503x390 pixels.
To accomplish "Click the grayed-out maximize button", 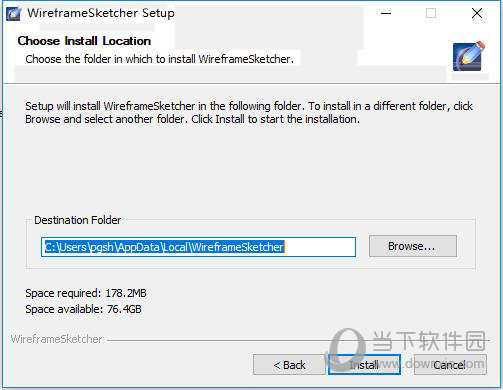I will click(x=431, y=13).
